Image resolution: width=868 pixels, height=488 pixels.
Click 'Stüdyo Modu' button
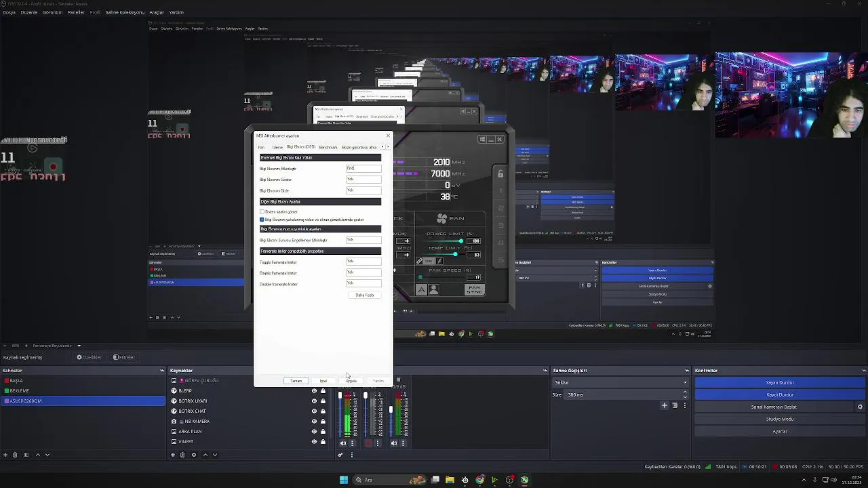pos(780,419)
